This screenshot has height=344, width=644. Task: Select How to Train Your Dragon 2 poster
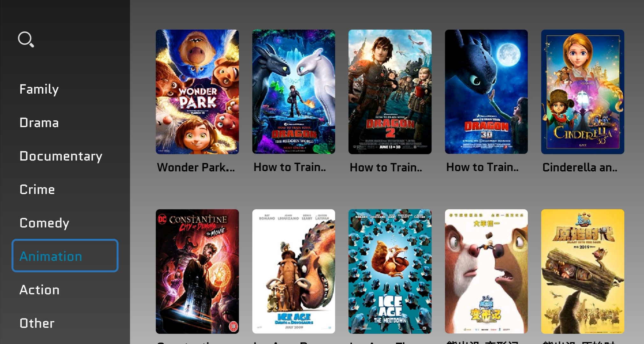pyautogui.click(x=390, y=92)
